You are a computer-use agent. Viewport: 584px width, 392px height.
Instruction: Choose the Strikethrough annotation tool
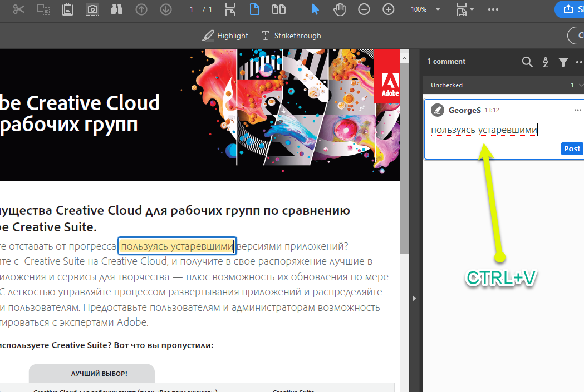(291, 36)
